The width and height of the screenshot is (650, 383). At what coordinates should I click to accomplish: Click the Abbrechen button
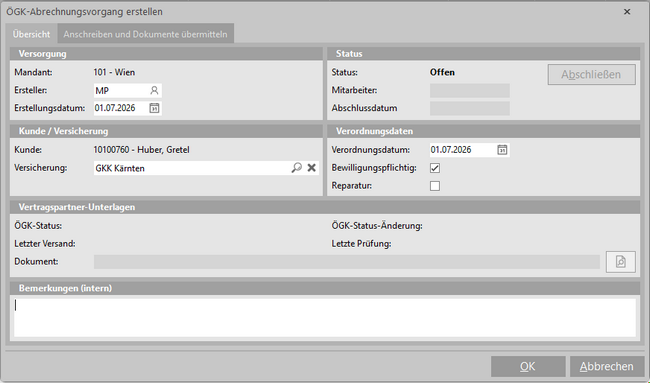(606, 366)
